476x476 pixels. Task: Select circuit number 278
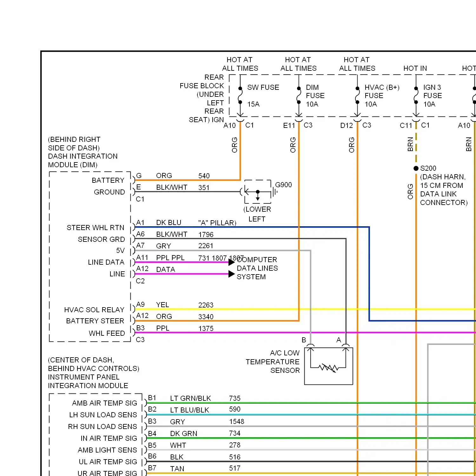(x=235, y=445)
